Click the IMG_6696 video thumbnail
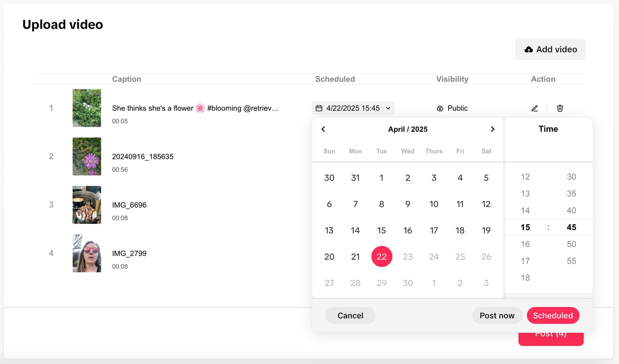 pyautogui.click(x=87, y=205)
